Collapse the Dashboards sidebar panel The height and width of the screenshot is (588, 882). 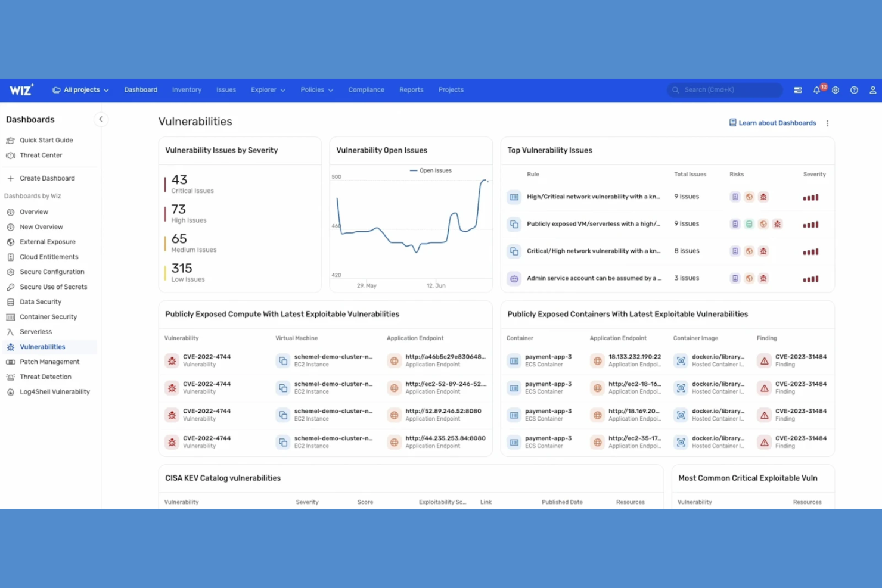[x=101, y=119]
